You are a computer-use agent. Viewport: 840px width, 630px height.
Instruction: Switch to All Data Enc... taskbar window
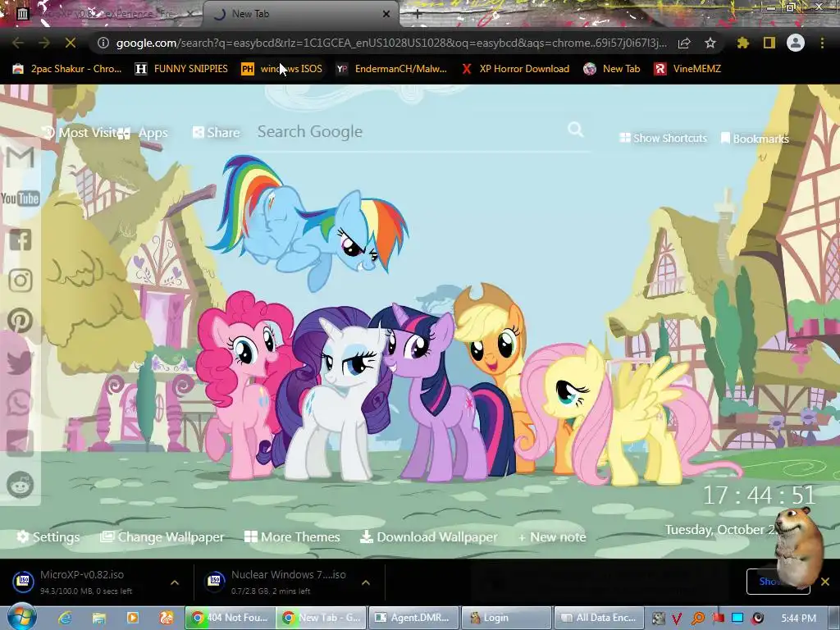click(x=598, y=618)
